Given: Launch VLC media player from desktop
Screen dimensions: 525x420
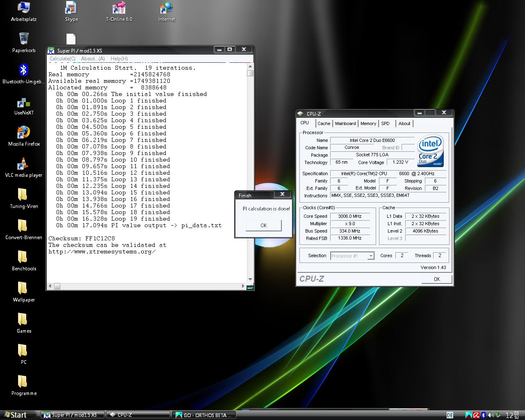Looking at the screenshot, I should pos(23,164).
